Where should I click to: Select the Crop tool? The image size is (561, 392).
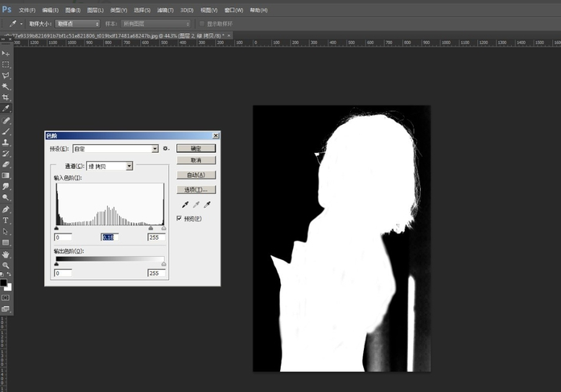point(6,97)
